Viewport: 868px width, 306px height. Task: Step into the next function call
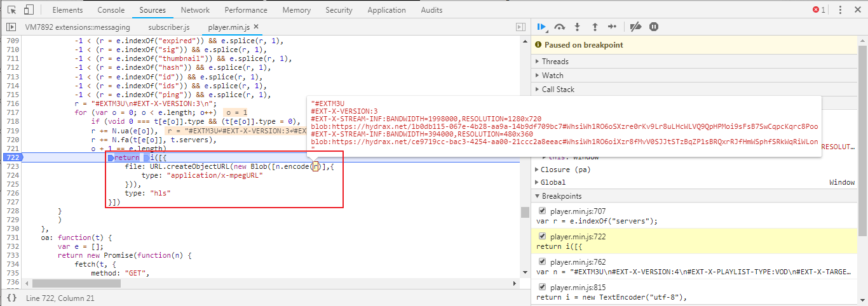click(x=577, y=27)
